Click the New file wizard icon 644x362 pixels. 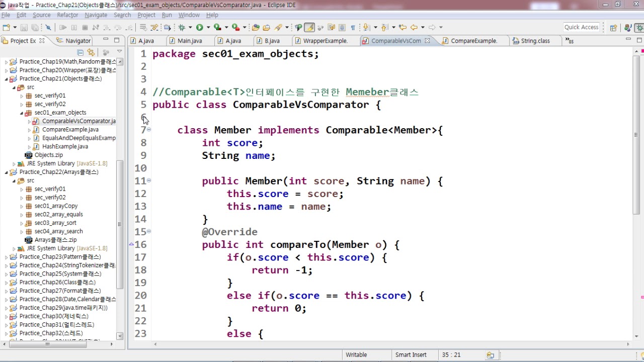(6, 28)
